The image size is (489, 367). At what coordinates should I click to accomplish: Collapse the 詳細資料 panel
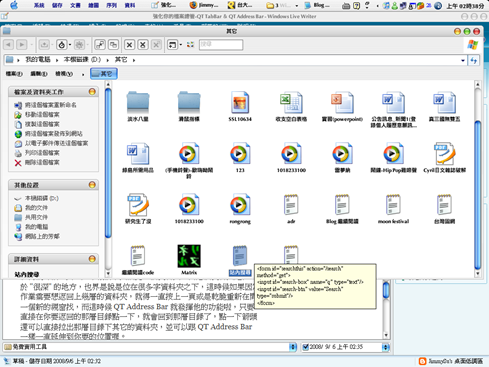coord(92,259)
